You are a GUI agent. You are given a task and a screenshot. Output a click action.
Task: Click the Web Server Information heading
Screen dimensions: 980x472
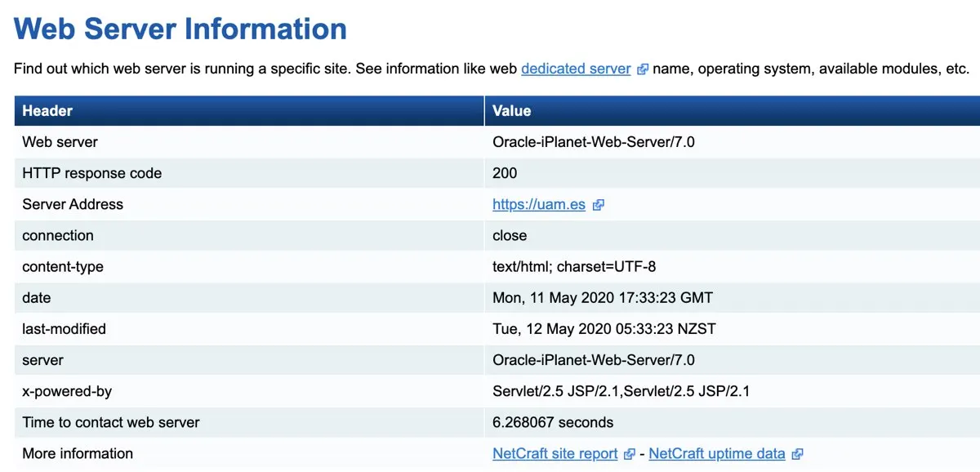click(x=180, y=29)
